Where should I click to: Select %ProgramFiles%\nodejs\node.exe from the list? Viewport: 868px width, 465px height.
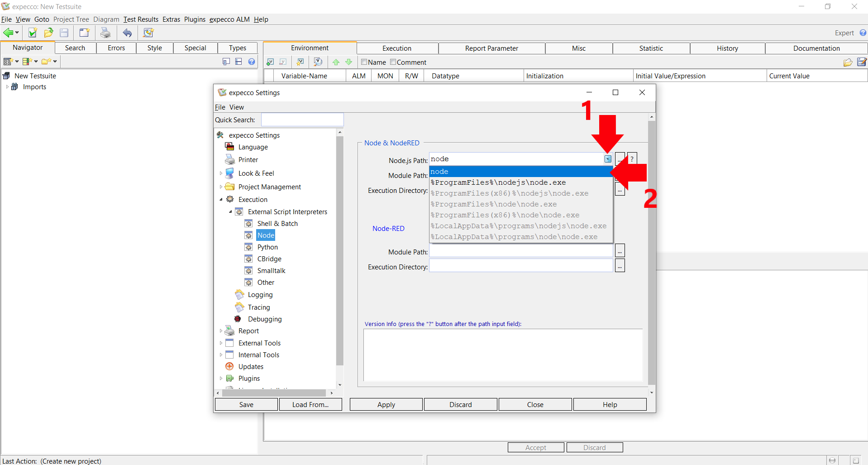click(498, 182)
